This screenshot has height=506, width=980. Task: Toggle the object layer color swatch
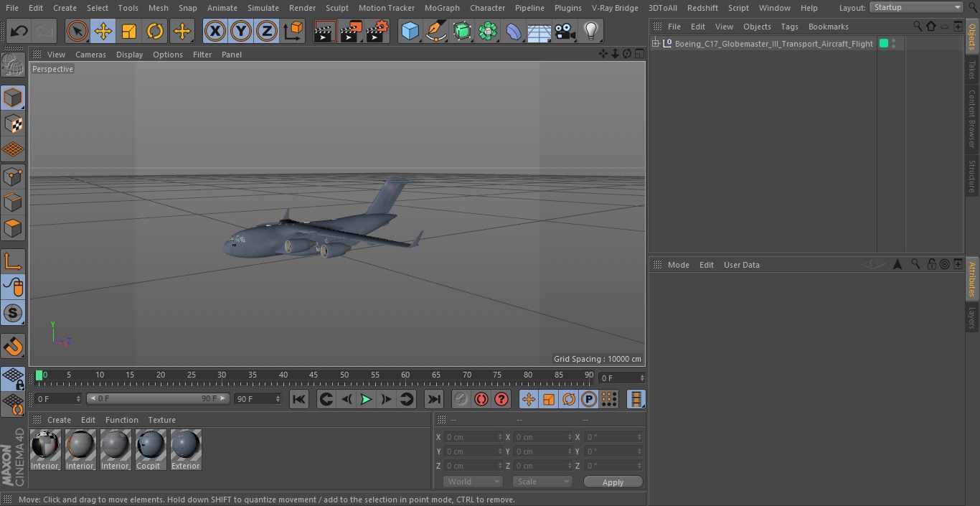click(x=884, y=44)
